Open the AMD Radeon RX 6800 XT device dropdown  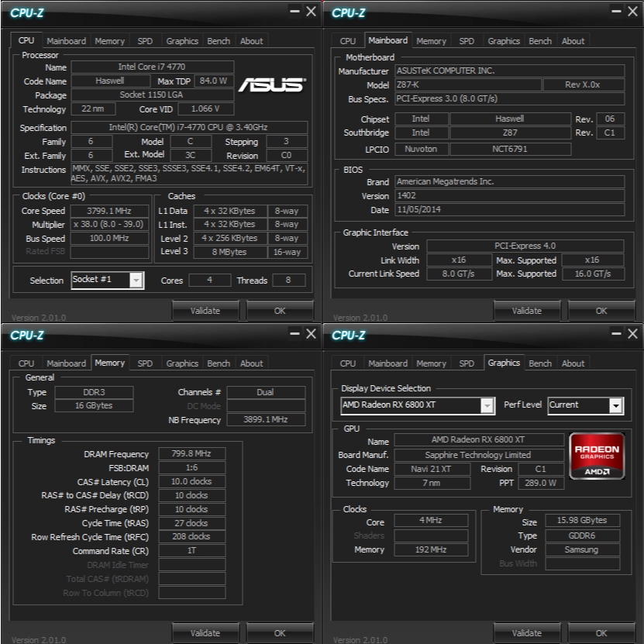(487, 405)
